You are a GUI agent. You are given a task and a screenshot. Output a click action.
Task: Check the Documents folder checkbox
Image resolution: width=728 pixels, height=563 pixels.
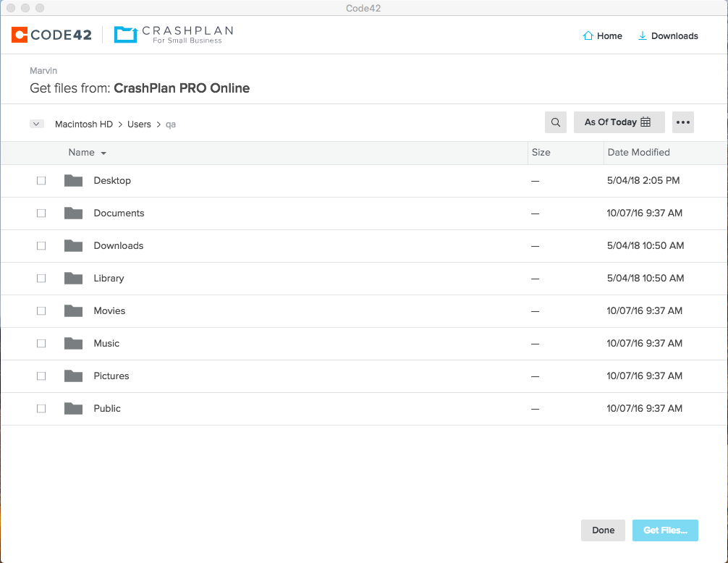41,213
